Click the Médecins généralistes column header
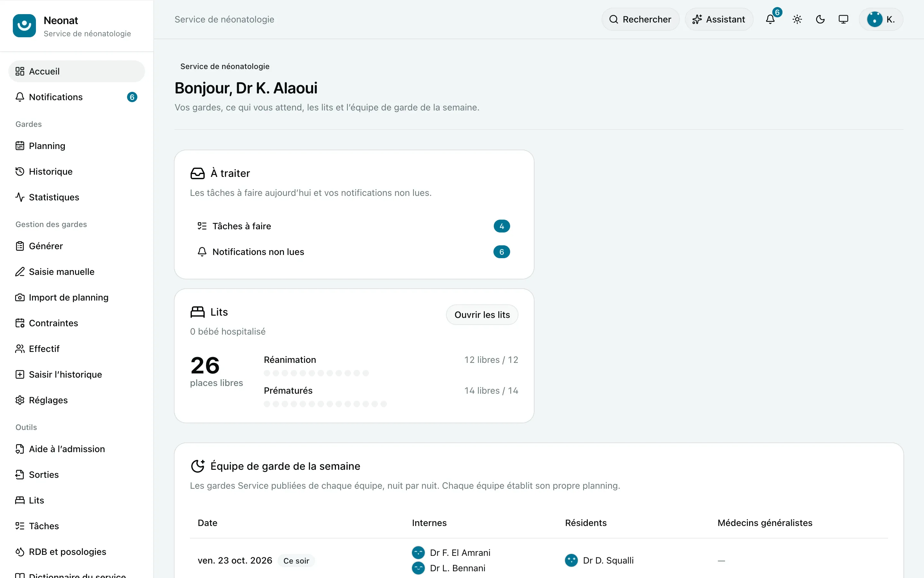This screenshot has height=578, width=924. 765,523
